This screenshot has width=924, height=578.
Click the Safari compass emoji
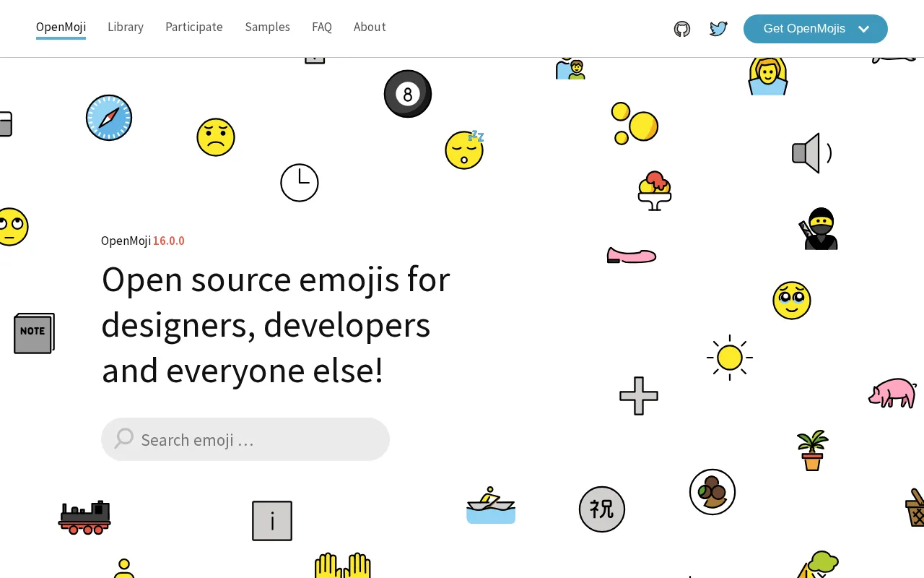(109, 118)
